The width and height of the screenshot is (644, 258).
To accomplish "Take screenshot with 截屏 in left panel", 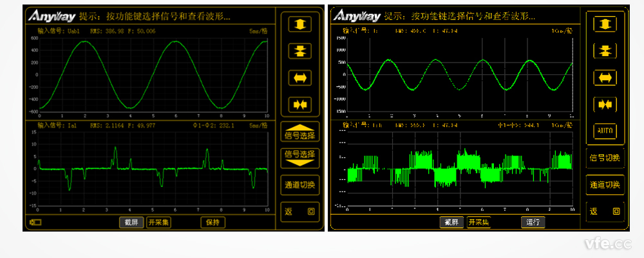I will [131, 223].
